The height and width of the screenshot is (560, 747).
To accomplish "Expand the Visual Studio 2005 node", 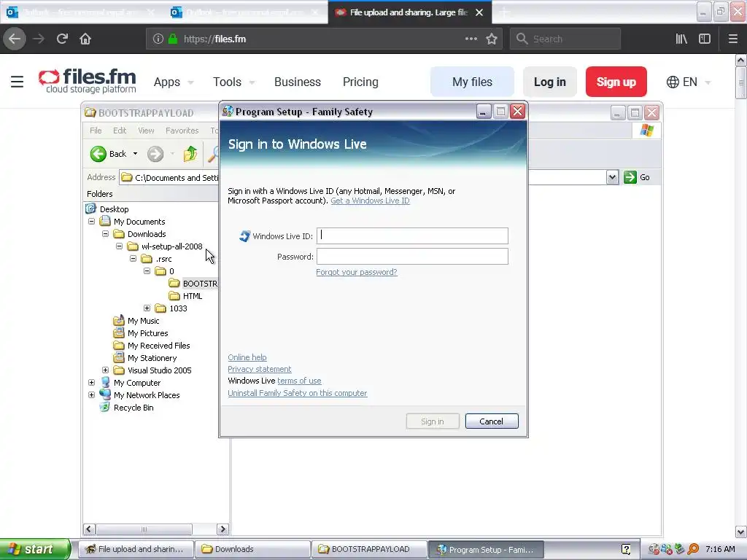I will click(105, 370).
